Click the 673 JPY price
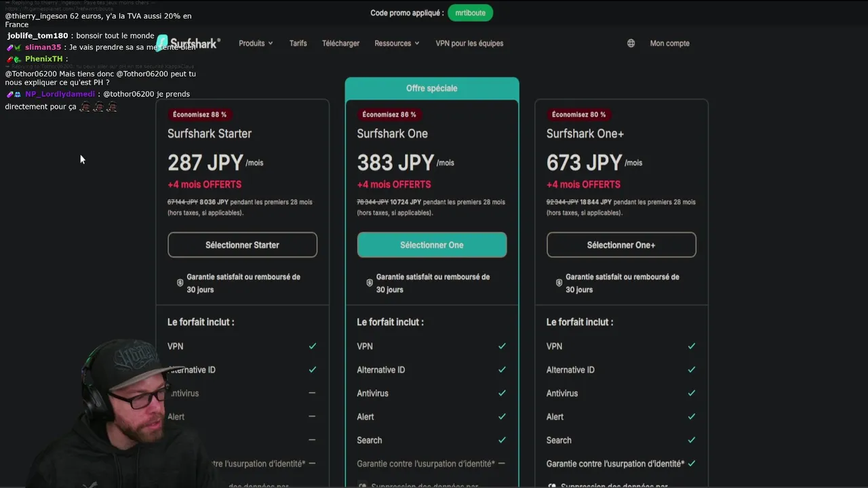Viewport: 868px width, 488px height. pyautogui.click(x=585, y=163)
